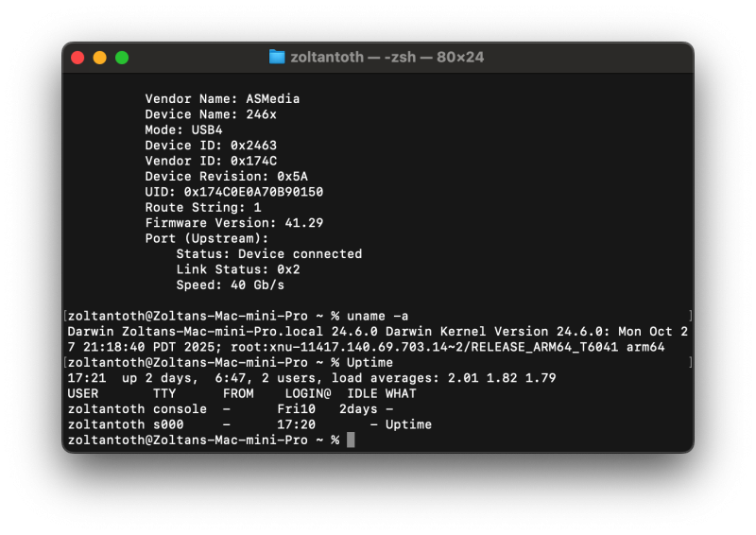Screen dimensions: 756x535
Task: Click the 'Mode: USB4' line
Action: (x=183, y=129)
